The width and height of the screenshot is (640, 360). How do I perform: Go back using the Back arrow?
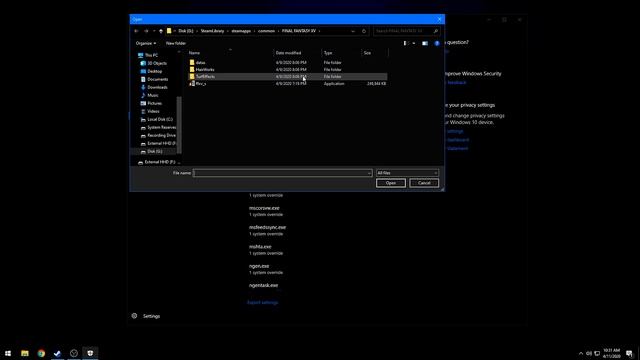coord(136,31)
